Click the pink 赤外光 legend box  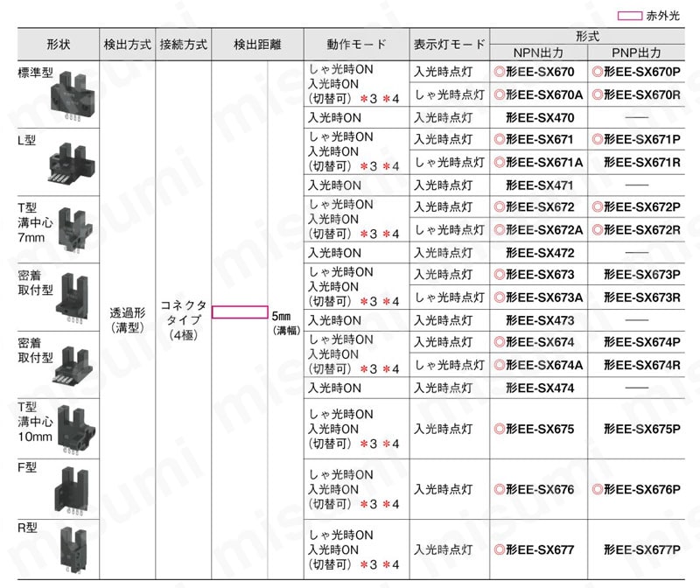tap(630, 16)
